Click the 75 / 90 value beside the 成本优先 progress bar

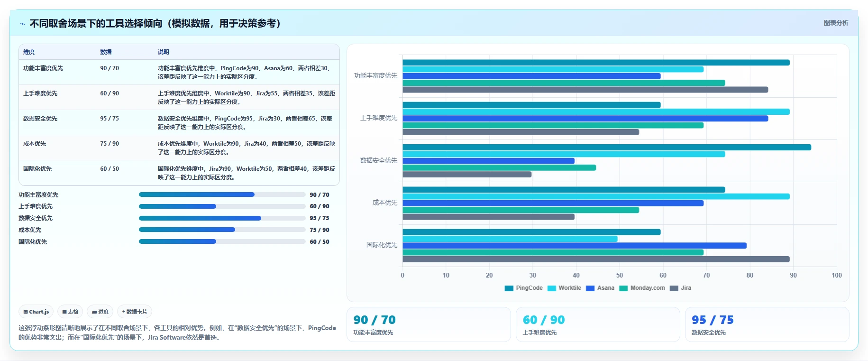pyautogui.click(x=320, y=230)
